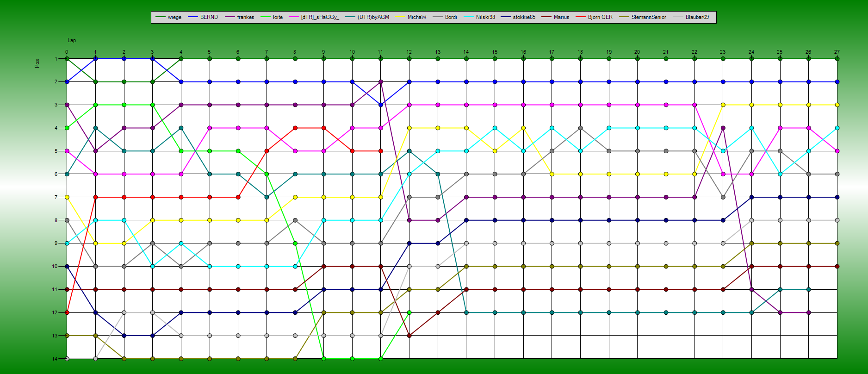
Task: Click the red line swatch beside Björn GER
Action: tap(580, 17)
